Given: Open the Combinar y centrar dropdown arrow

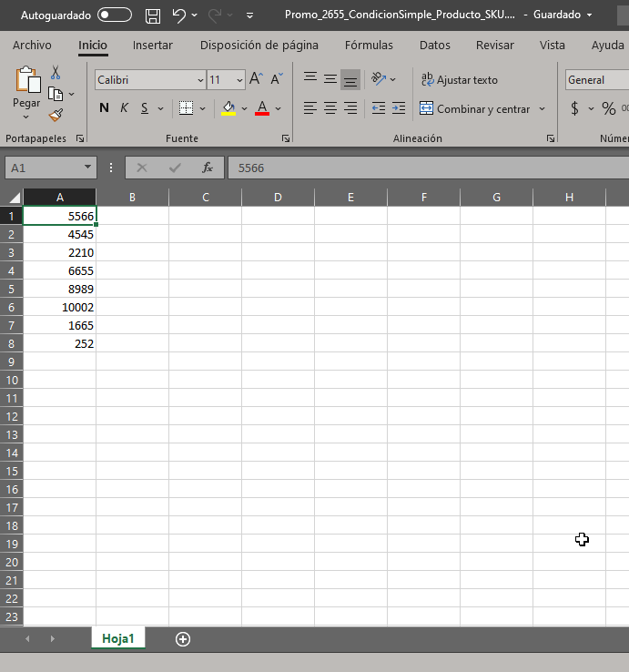Looking at the screenshot, I should pos(542,109).
